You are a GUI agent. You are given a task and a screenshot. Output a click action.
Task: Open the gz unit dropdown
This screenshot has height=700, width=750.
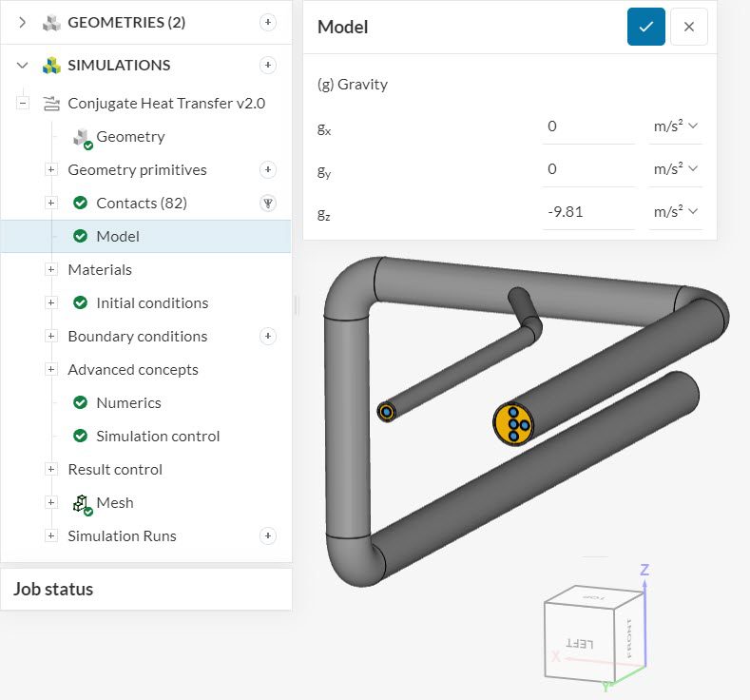675,211
